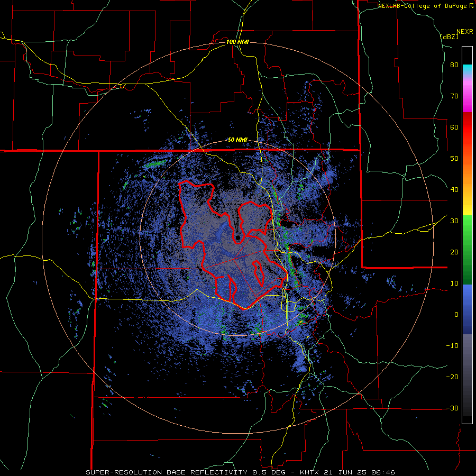Select the 60 value on dBZ scale
Viewport: 476px width, 476px height.
454,127
